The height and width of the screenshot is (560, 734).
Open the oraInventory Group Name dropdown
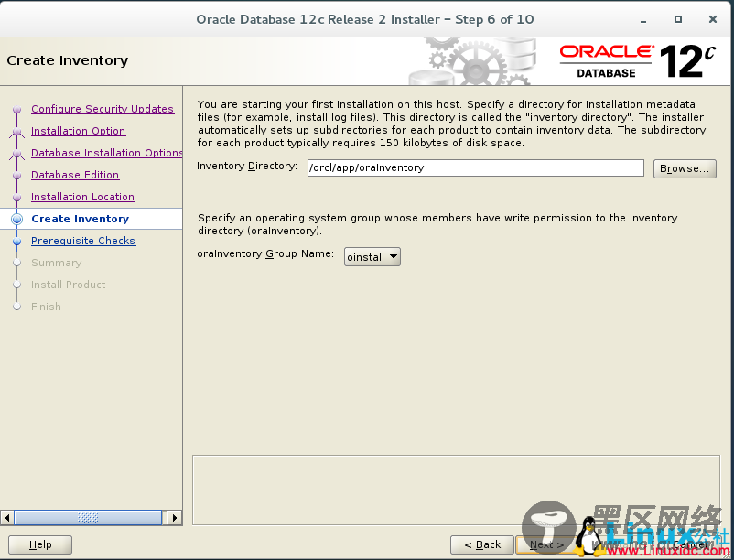(x=372, y=257)
